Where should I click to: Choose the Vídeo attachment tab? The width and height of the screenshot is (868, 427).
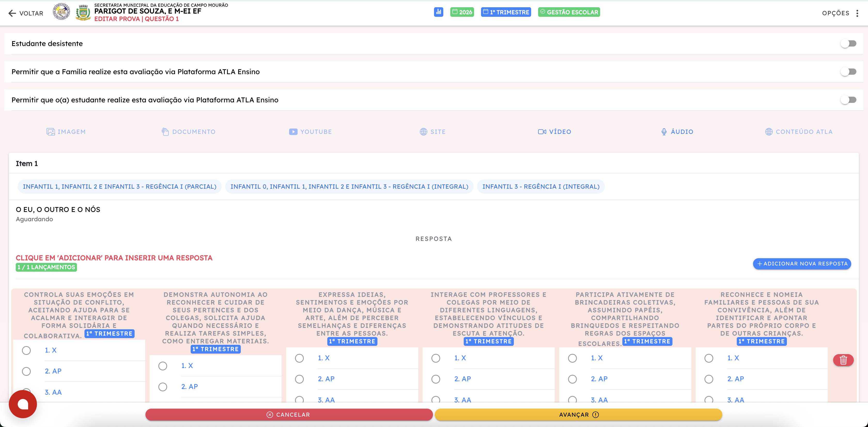554,132
